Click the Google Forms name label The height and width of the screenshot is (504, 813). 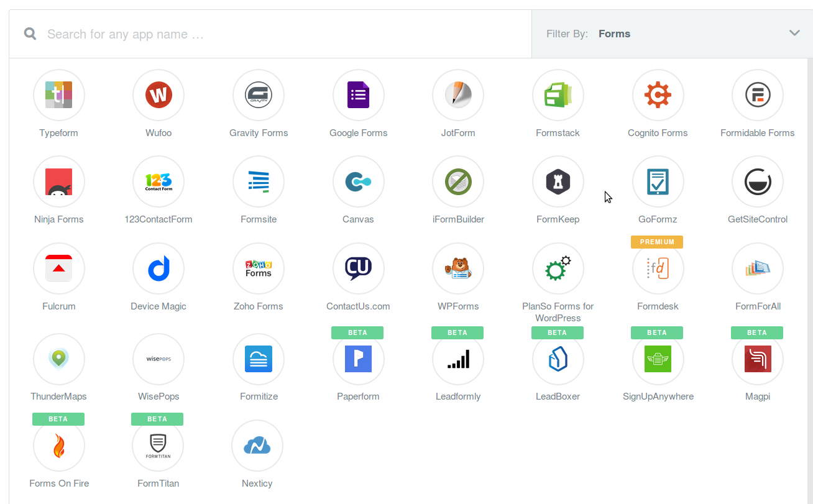coord(359,133)
